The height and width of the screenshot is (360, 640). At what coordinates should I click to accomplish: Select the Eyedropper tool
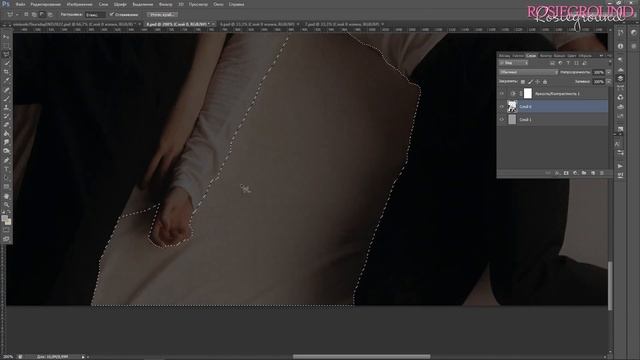(6, 80)
